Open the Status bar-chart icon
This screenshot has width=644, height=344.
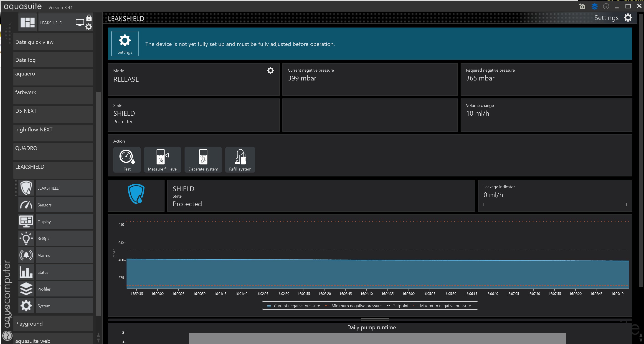[26, 272]
